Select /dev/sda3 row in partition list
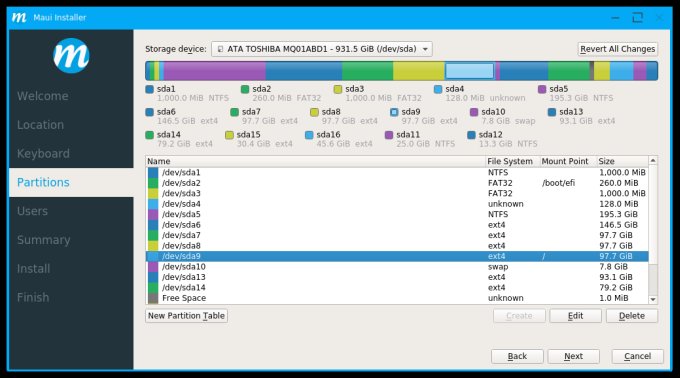This screenshot has height=378, width=680. coord(397,193)
